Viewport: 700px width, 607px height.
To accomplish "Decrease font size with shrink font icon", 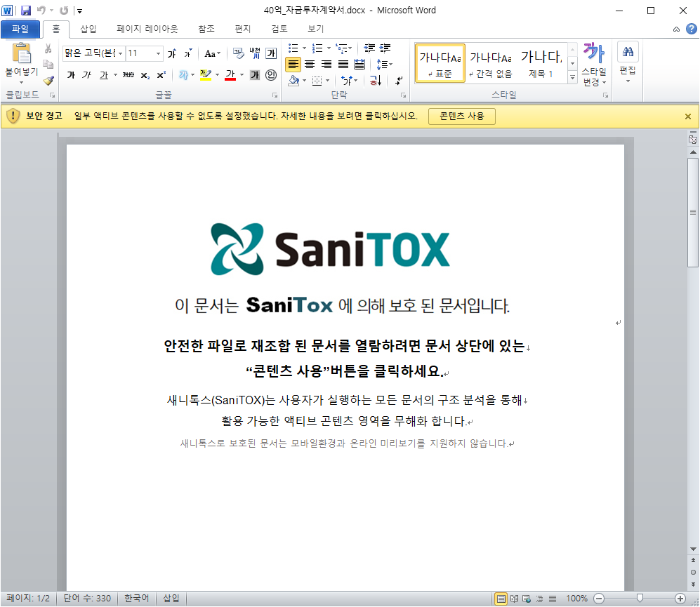I will point(188,53).
